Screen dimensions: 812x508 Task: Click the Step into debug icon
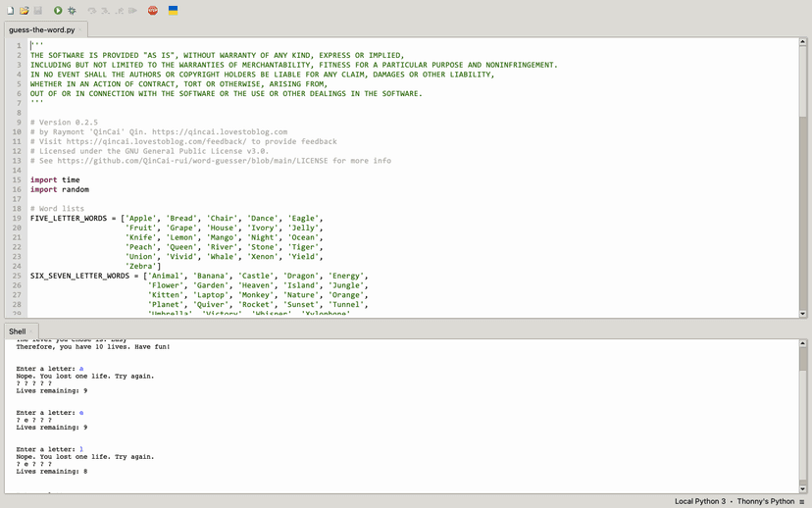106,10
